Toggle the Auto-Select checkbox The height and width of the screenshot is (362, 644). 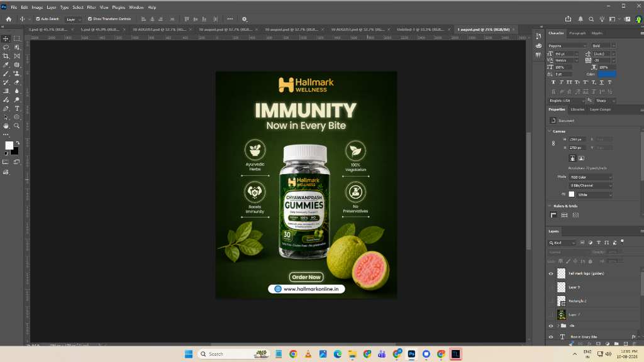(x=38, y=19)
